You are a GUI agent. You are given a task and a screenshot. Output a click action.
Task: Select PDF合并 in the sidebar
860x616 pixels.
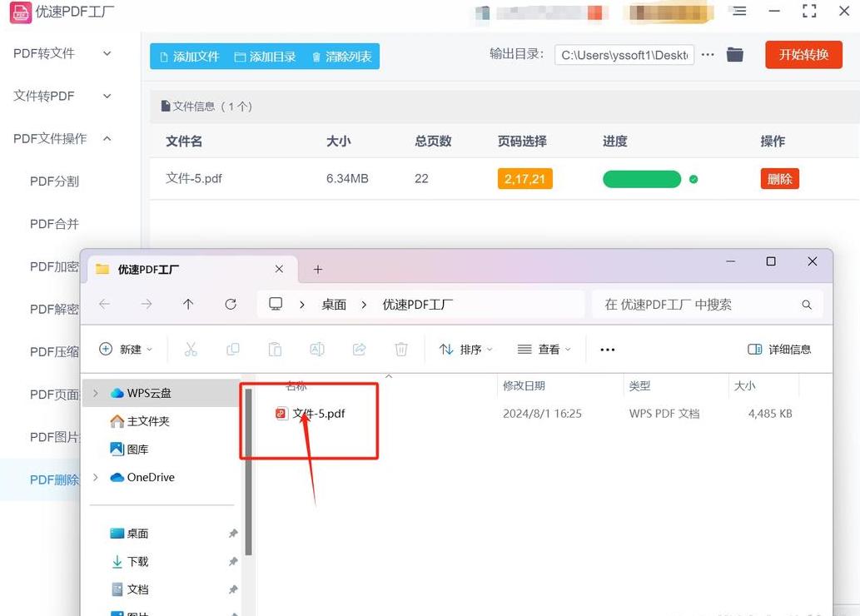(x=54, y=224)
